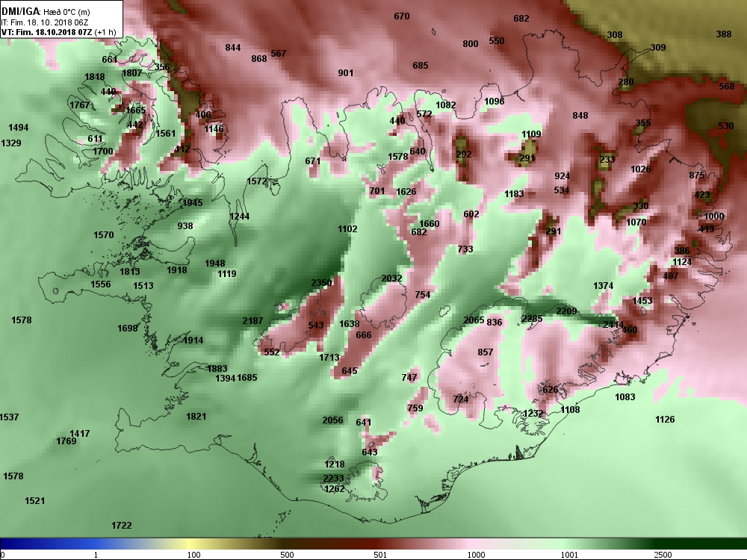Click the 1232 height value

point(533,414)
